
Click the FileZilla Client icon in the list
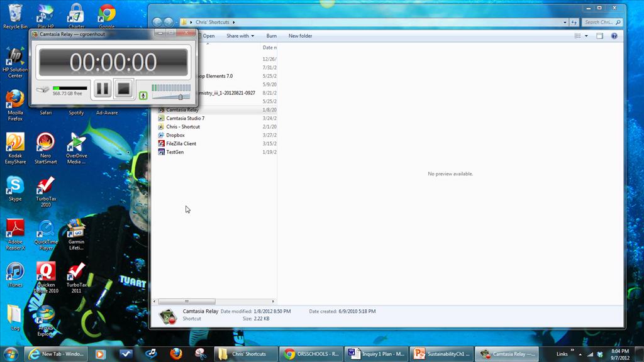(162, 144)
